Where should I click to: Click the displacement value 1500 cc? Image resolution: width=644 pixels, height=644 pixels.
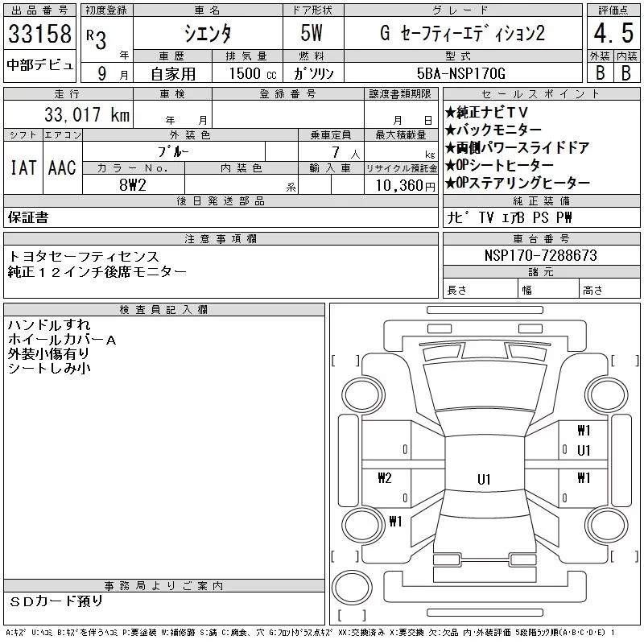[253, 73]
